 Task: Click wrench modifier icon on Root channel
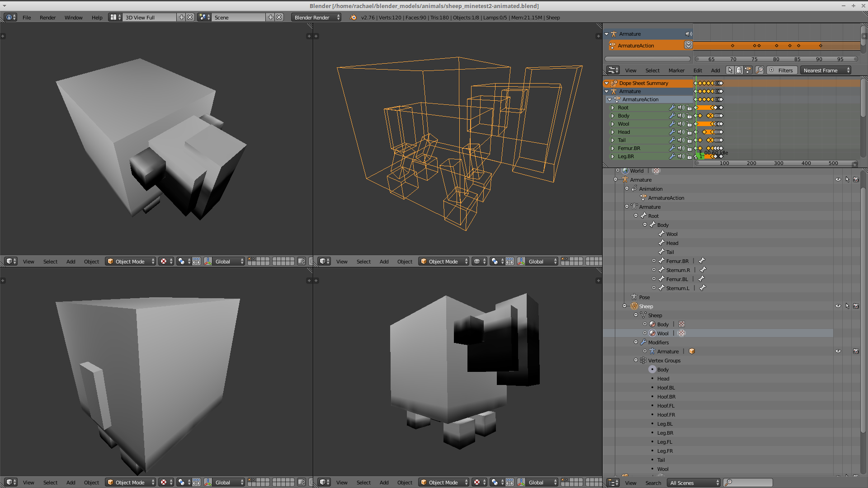click(672, 108)
